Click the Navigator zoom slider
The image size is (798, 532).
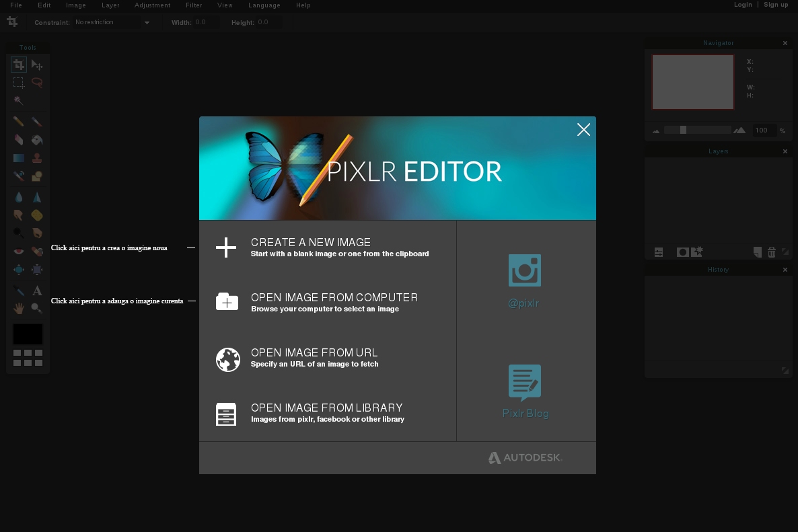click(698, 130)
